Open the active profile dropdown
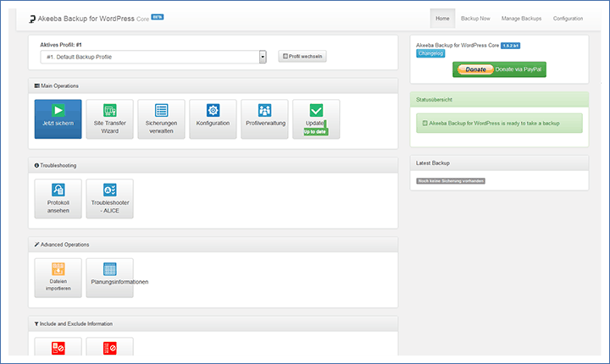The width and height of the screenshot is (610, 364). coord(153,57)
